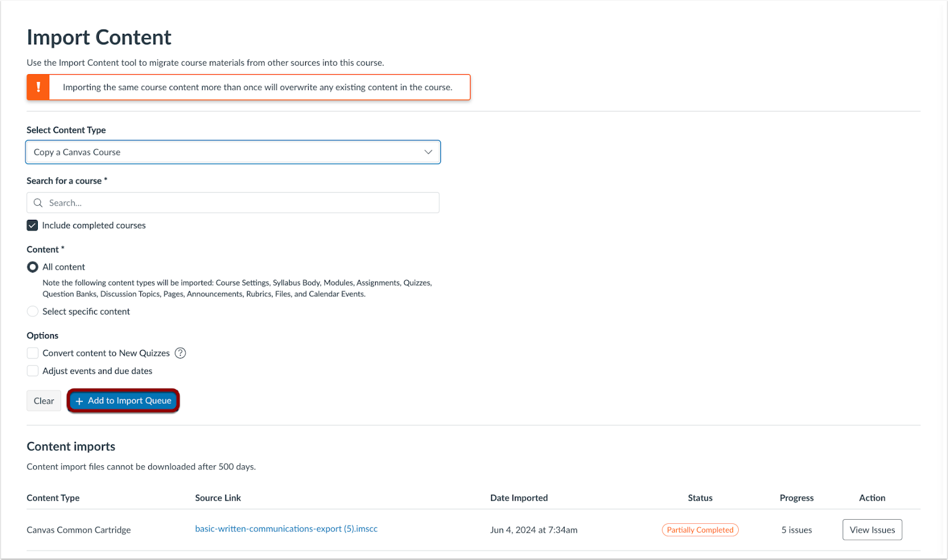Image resolution: width=948 pixels, height=560 pixels.
Task: Click the Search for a course input field
Action: [x=232, y=203]
